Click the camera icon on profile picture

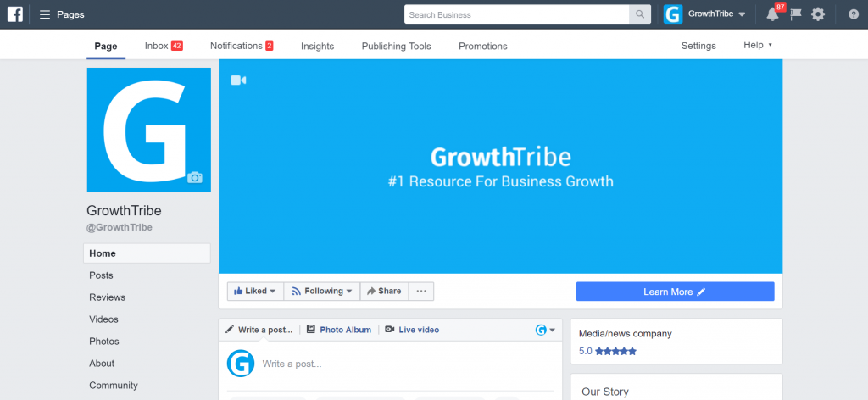point(195,177)
